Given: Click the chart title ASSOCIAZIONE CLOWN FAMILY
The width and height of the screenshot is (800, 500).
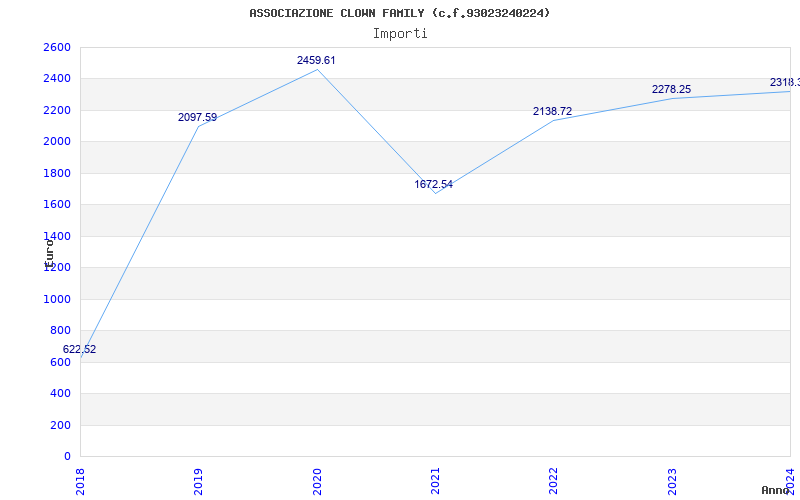Looking at the screenshot, I should [x=399, y=13].
